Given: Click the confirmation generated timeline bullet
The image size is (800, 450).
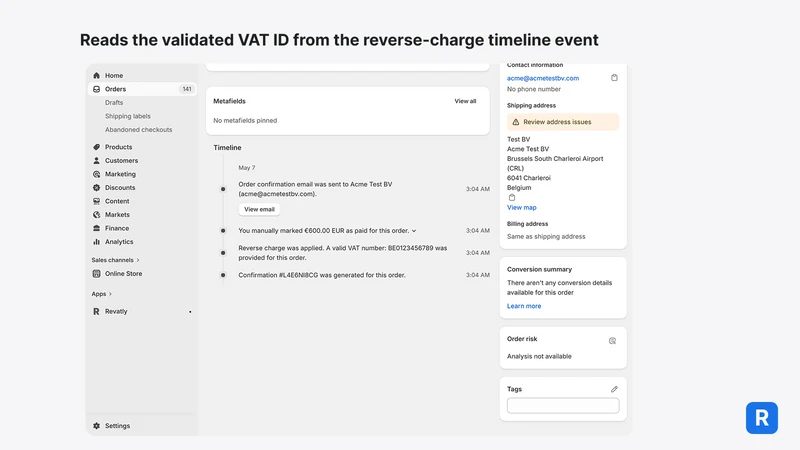Looking at the screenshot, I should (x=223, y=275).
